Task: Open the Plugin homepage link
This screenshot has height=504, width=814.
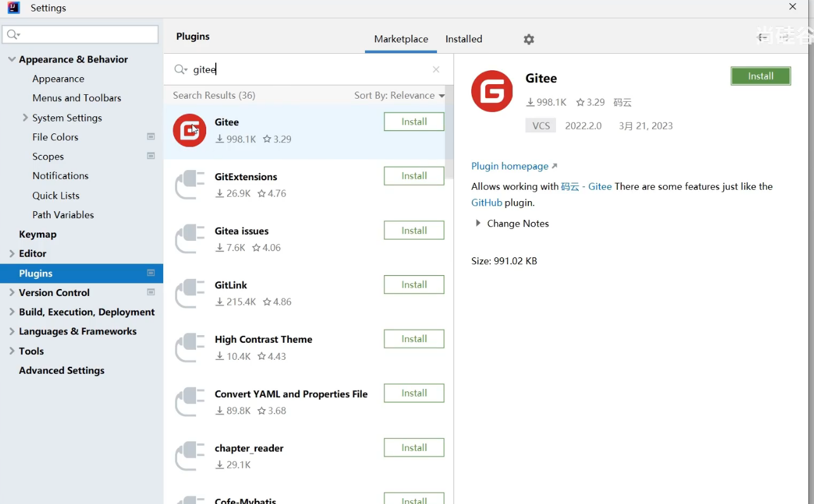Action: (x=510, y=166)
